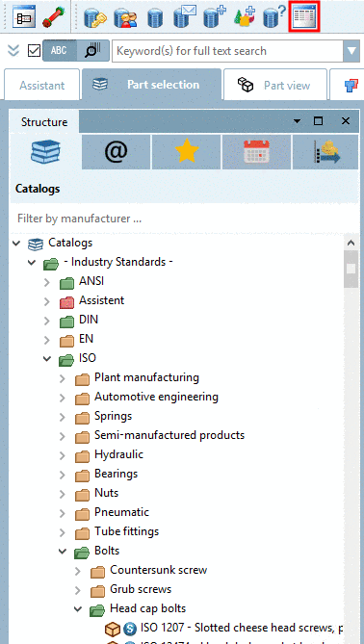This screenshot has width=364, height=644.
Task: Collapse the ISO folder
Action: [x=47, y=358]
